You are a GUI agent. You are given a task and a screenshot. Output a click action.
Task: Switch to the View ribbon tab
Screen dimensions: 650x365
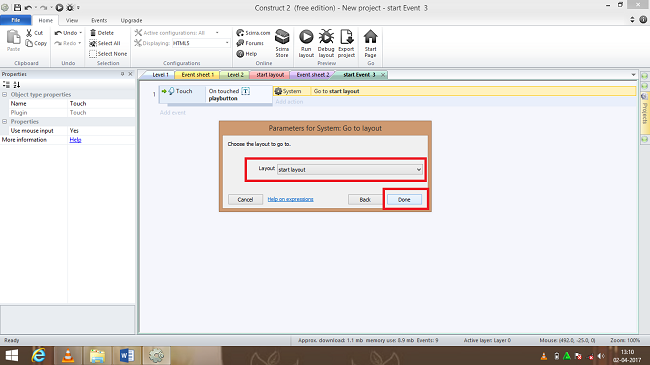[x=72, y=20]
